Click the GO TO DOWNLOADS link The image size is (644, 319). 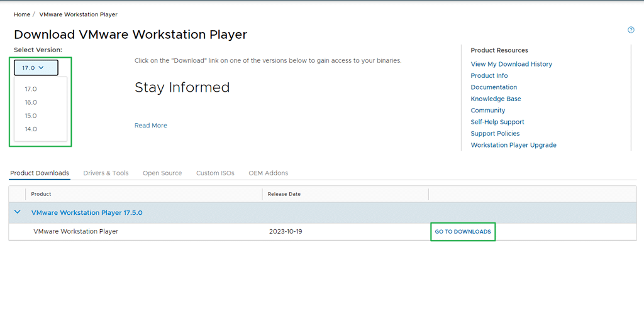coord(463,232)
